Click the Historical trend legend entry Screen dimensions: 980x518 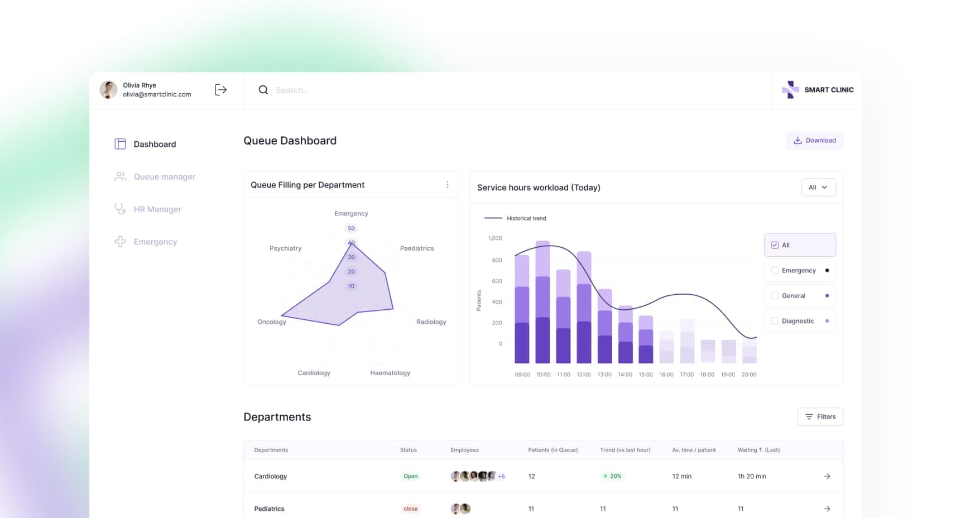click(515, 218)
